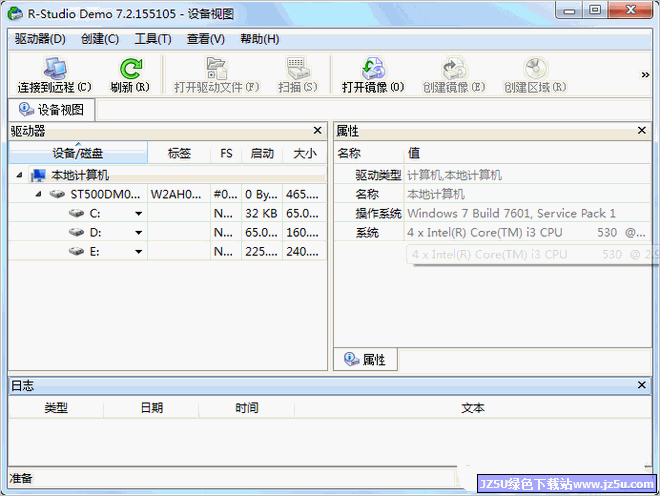Click the drive icon beside C:

(x=76, y=213)
